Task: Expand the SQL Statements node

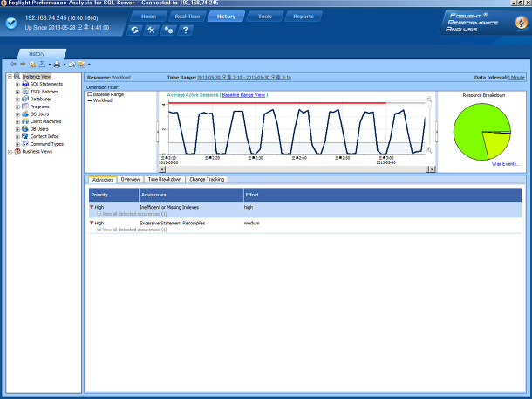Action: coord(17,84)
